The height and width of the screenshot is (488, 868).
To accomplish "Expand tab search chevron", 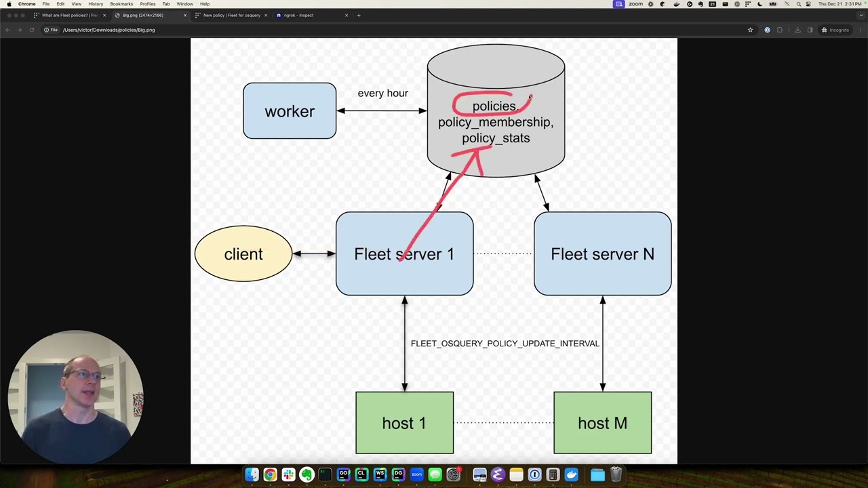I will (861, 15).
